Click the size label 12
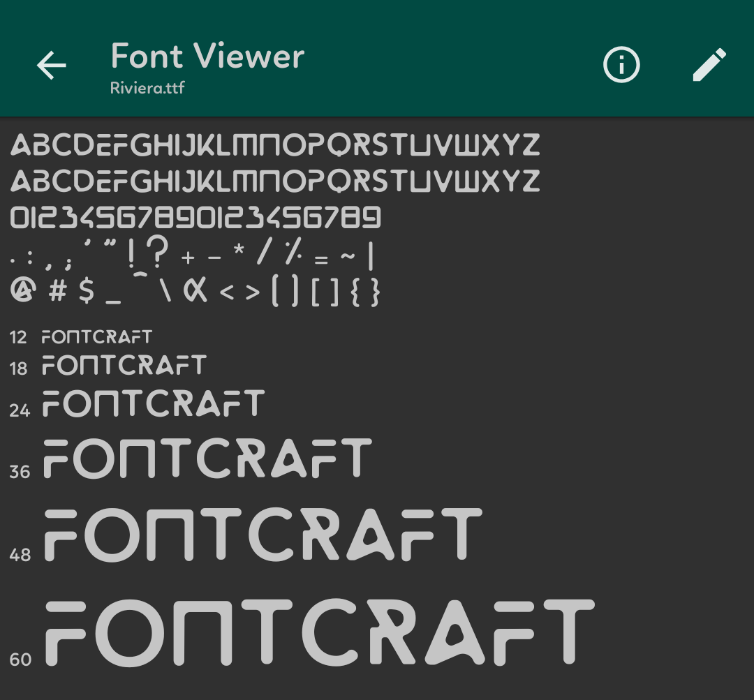The image size is (754, 700). [17, 338]
